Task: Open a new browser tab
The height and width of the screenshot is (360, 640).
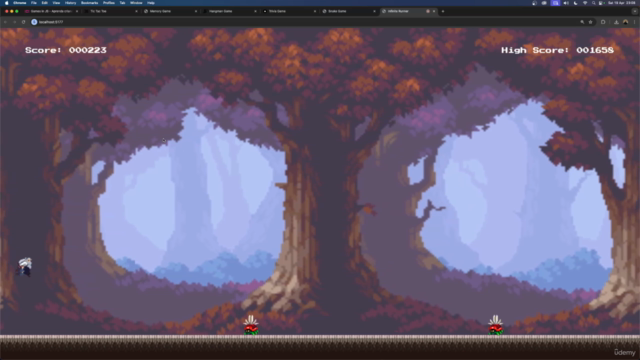Action: point(443,11)
